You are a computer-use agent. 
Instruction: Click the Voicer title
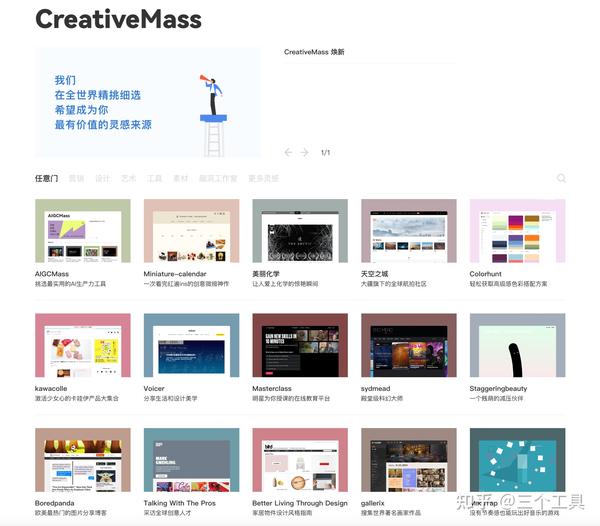tap(154, 388)
